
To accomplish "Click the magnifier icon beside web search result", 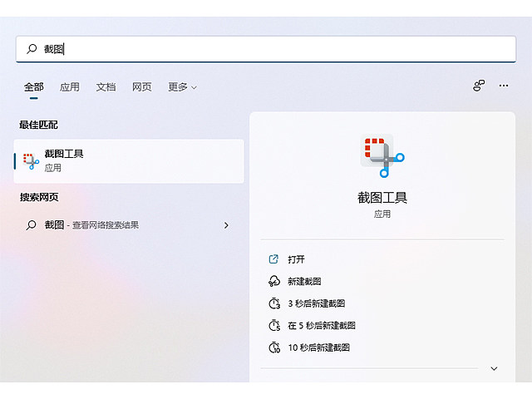I will [32, 225].
